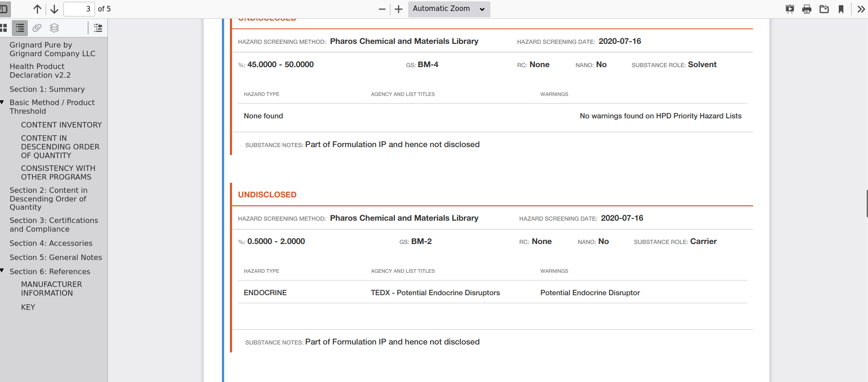
Task: Select the GS value BM-2
Action: [x=421, y=241]
